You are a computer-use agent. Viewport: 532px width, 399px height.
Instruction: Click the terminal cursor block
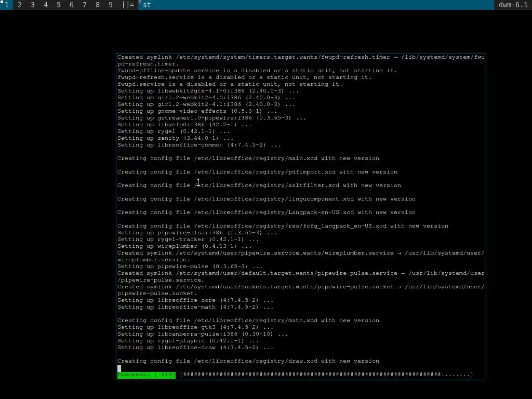pos(119,368)
